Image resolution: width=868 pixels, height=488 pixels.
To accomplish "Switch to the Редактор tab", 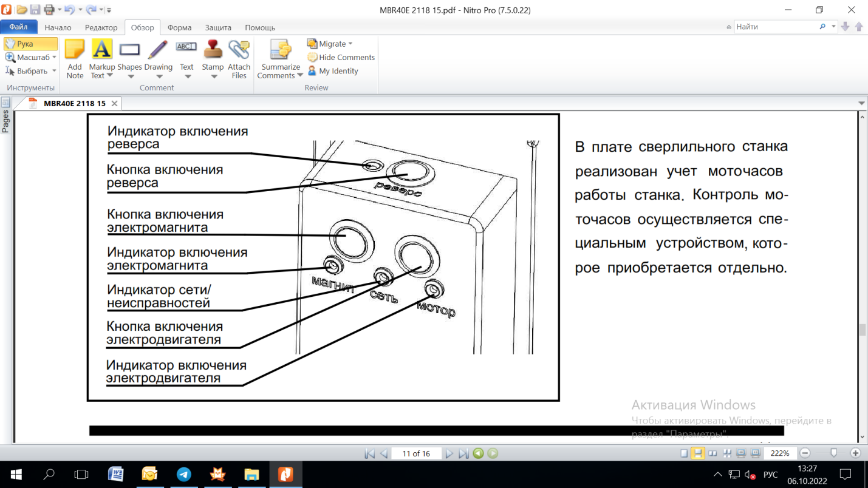I will click(101, 27).
